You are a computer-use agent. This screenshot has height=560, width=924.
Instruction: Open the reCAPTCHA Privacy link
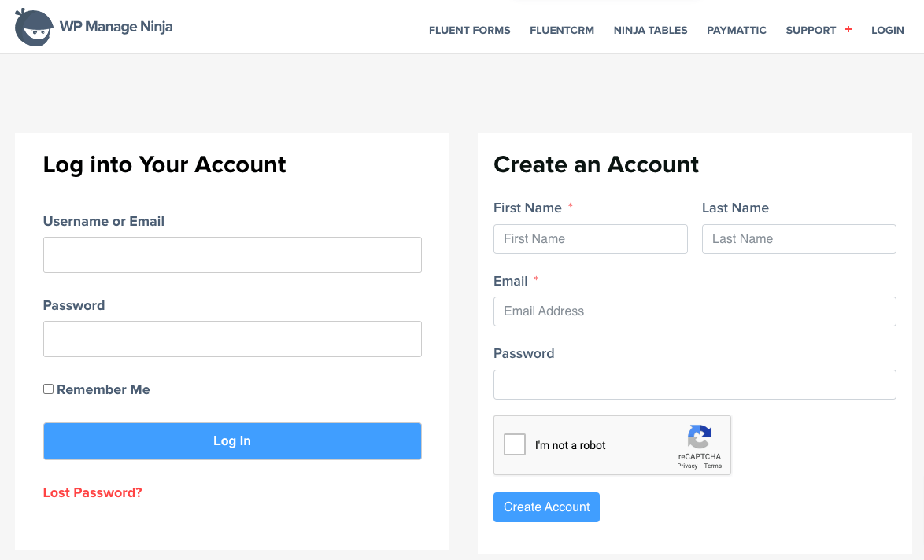pyautogui.click(x=687, y=466)
